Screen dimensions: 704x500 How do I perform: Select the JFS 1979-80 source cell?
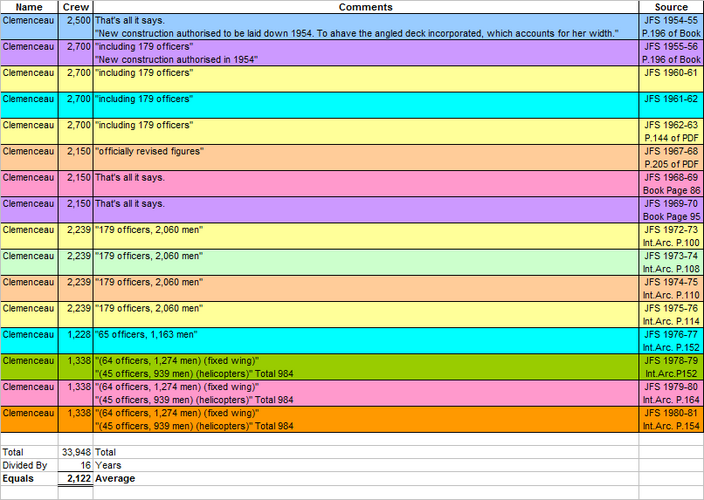[671, 393]
